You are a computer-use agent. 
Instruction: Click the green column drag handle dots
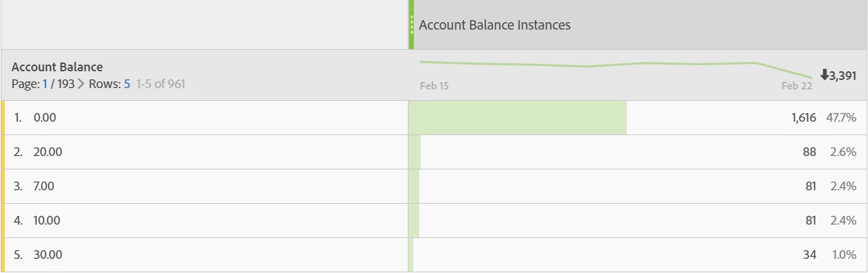(x=411, y=25)
